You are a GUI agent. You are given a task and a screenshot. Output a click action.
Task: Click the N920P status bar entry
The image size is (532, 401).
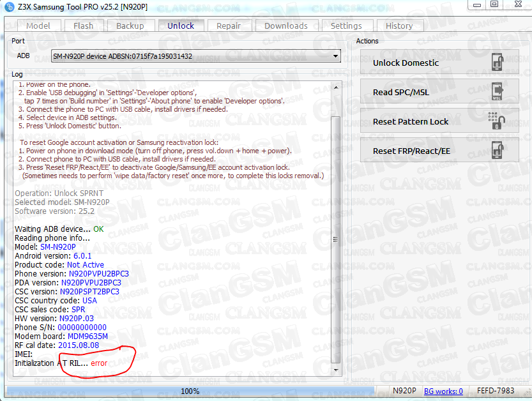pyautogui.click(x=404, y=391)
